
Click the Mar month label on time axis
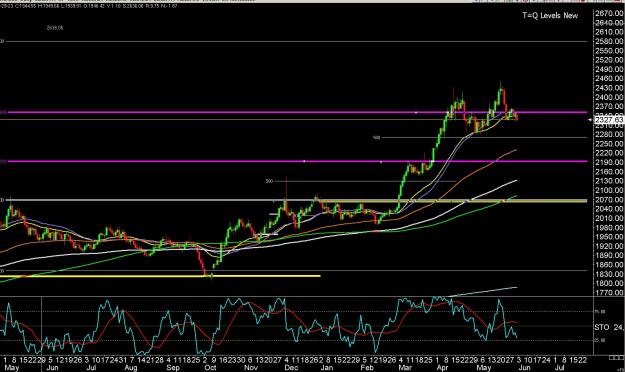coord(405,368)
